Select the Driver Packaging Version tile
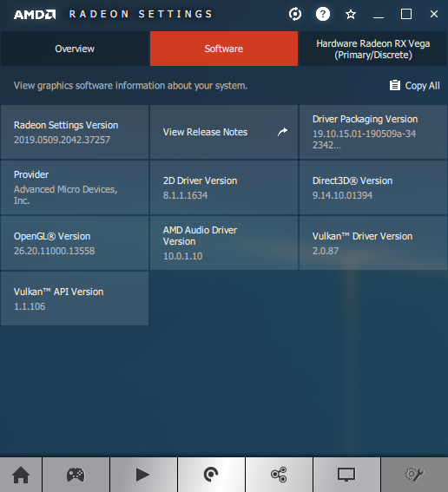The height and width of the screenshot is (492, 448). pos(373,132)
